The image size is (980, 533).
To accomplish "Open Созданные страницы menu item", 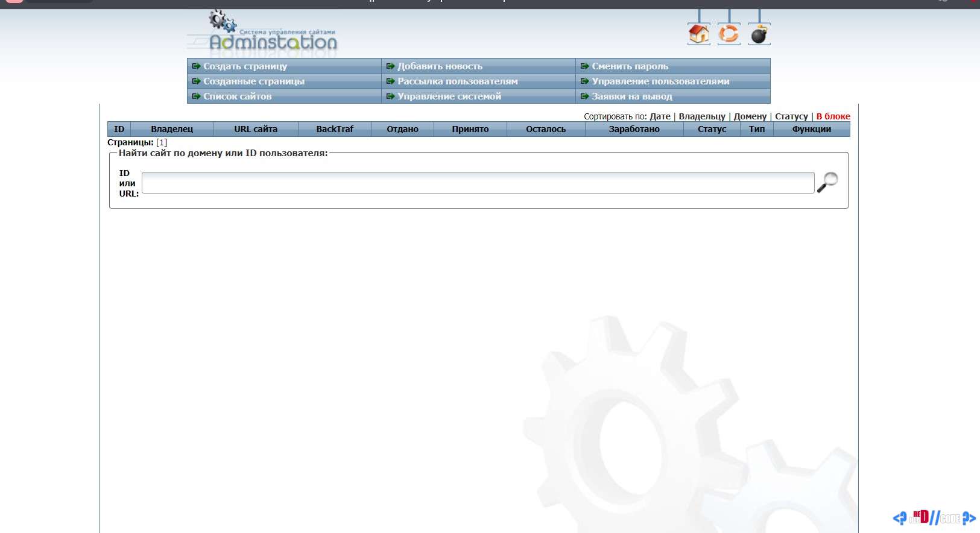I will (253, 81).
